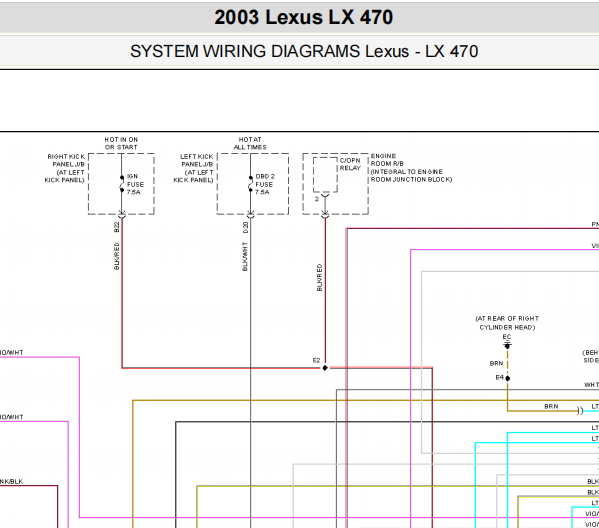The image size is (599, 528).
Task: Select connector label "B22"
Action: tap(117, 227)
